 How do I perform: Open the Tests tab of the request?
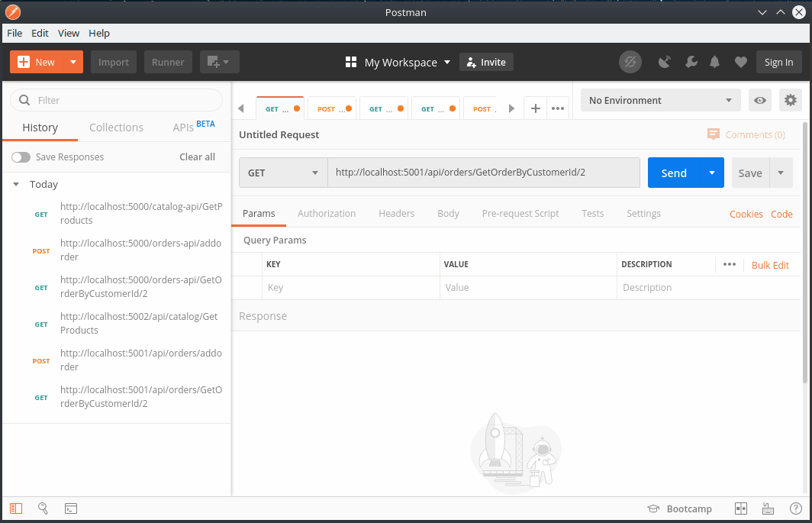coord(593,214)
